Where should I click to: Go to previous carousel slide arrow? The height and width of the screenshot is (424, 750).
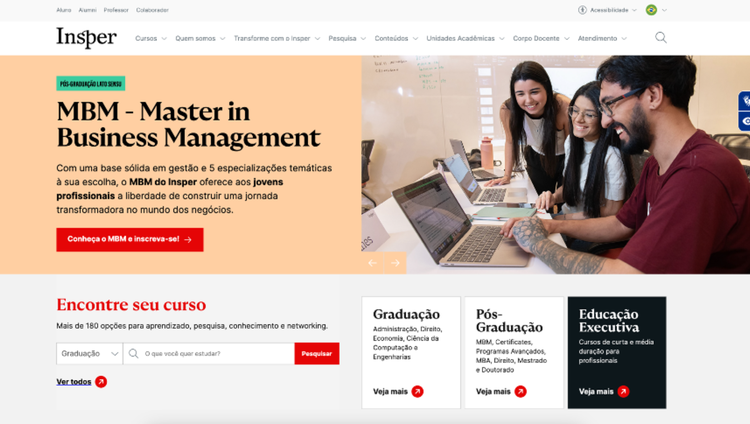pyautogui.click(x=373, y=263)
